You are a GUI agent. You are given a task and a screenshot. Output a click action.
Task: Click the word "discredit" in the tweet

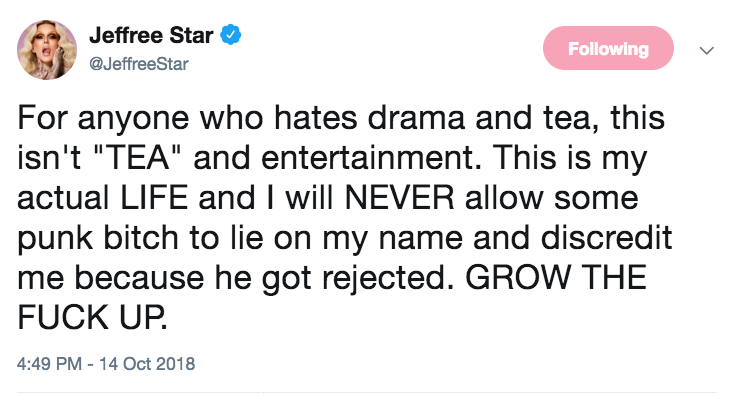click(x=606, y=237)
